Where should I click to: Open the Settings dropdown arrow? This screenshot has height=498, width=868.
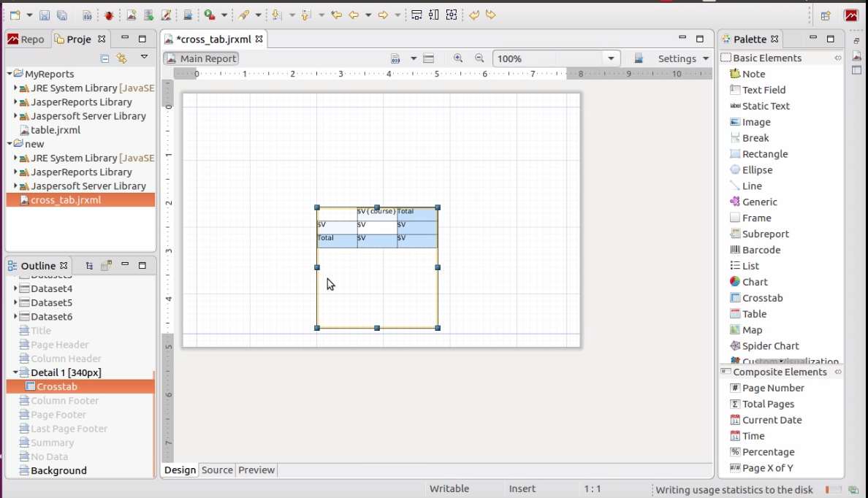point(706,58)
